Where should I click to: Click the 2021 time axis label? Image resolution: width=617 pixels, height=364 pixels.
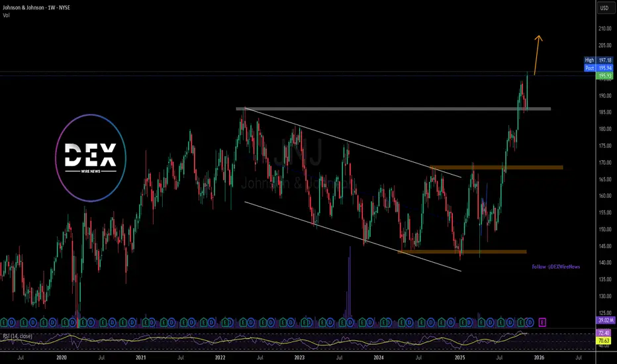click(x=141, y=357)
